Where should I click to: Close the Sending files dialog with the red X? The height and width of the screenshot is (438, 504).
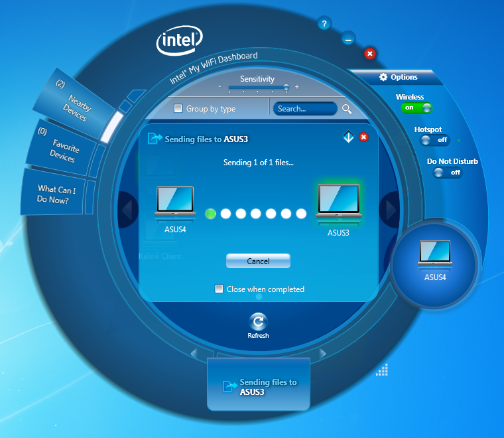point(363,137)
